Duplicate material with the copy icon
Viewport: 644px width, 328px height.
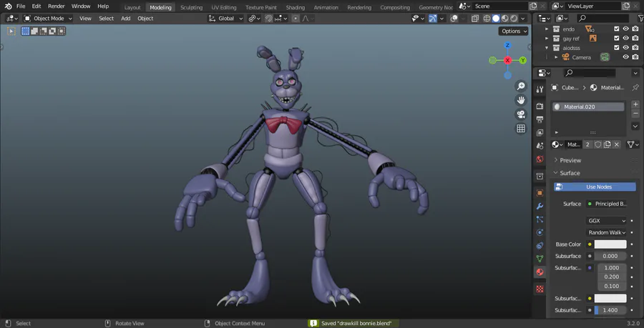coord(607,144)
